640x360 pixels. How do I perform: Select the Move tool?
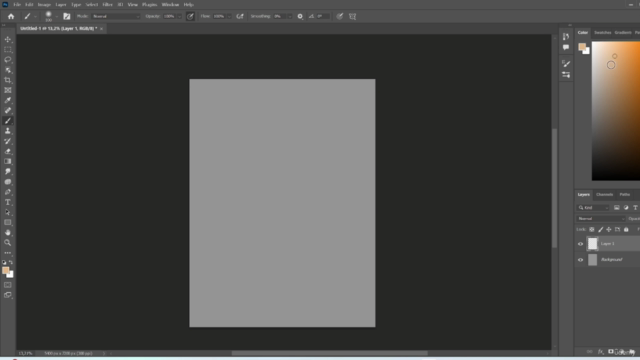(x=8, y=39)
